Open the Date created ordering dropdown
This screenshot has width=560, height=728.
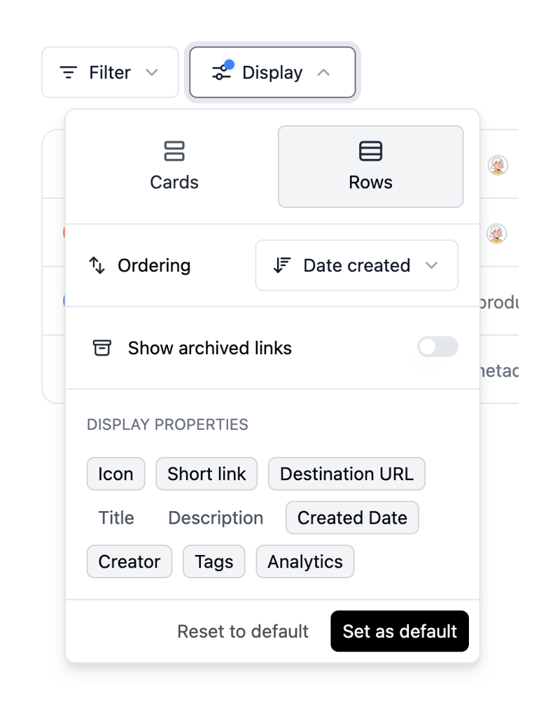click(356, 265)
